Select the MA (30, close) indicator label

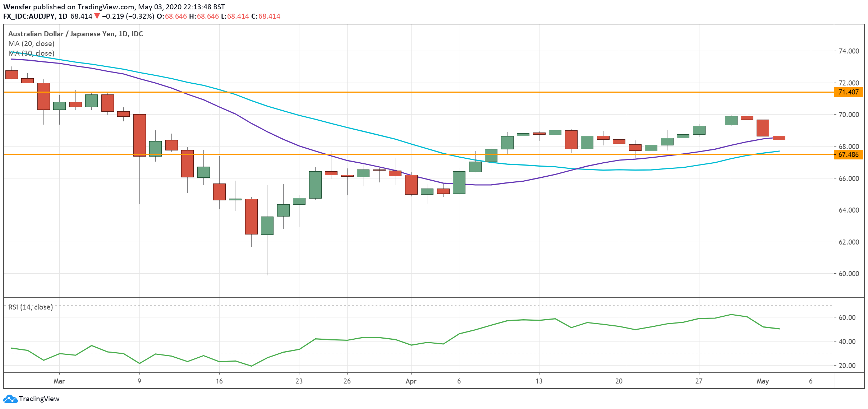point(31,54)
